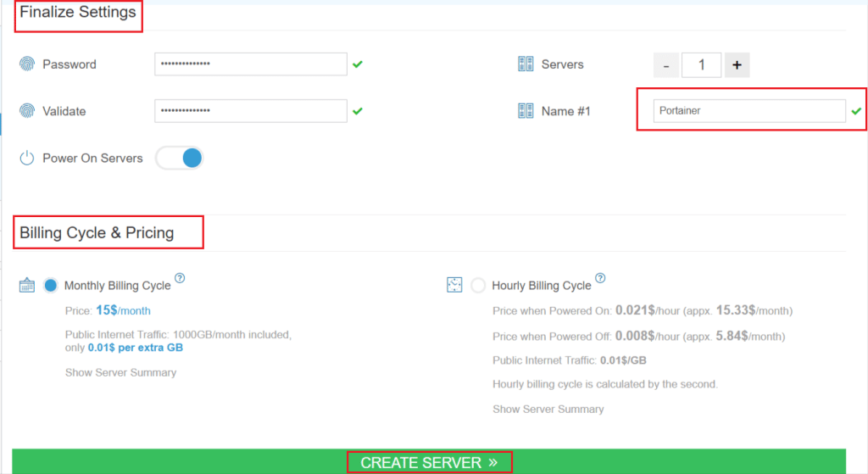Click the 0.01$ per extra GB link

point(136,348)
